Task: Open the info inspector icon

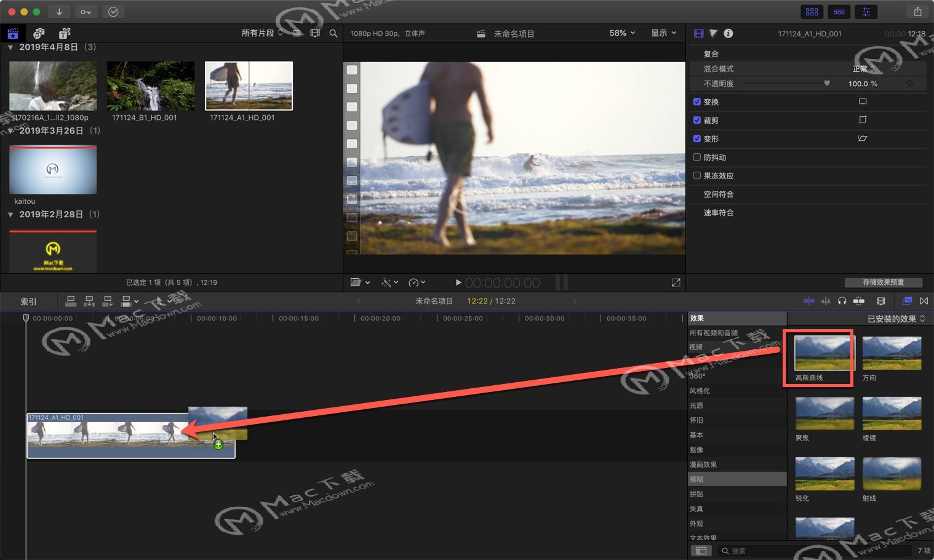Action: click(x=728, y=33)
